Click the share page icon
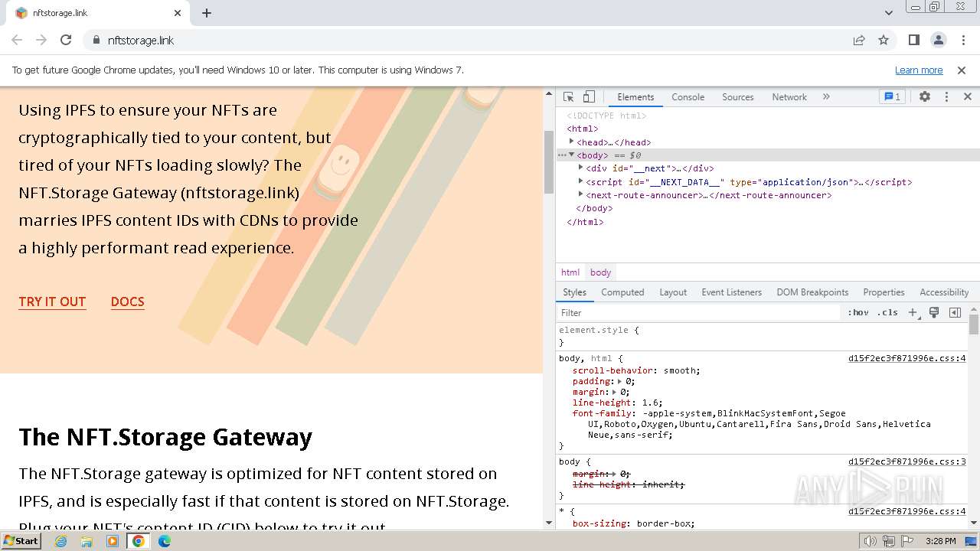The width and height of the screenshot is (980, 551). coord(859,40)
